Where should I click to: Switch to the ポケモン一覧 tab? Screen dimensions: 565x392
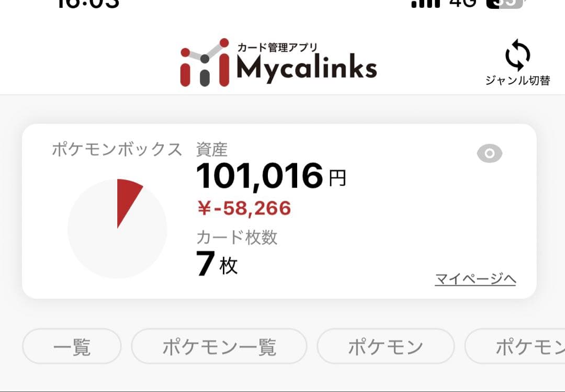(219, 346)
